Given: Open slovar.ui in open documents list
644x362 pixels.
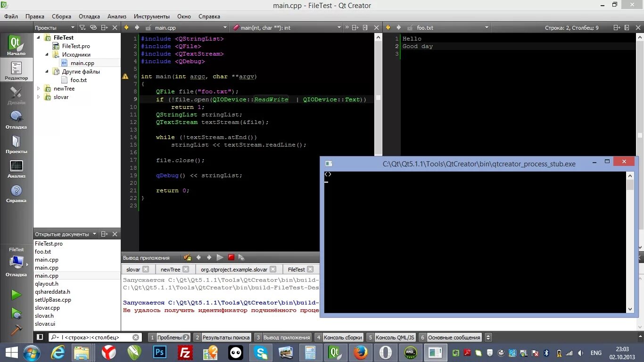Looking at the screenshot, I should click(x=45, y=324).
